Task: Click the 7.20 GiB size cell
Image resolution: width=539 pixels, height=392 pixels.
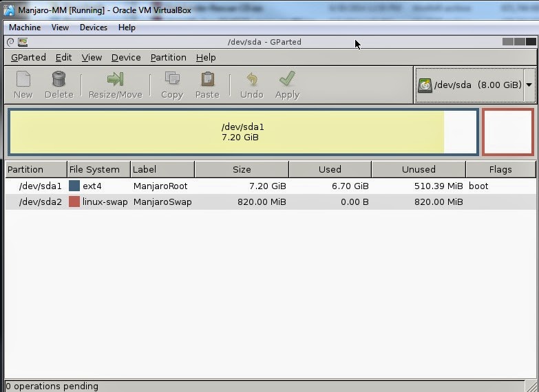Action: click(x=268, y=186)
